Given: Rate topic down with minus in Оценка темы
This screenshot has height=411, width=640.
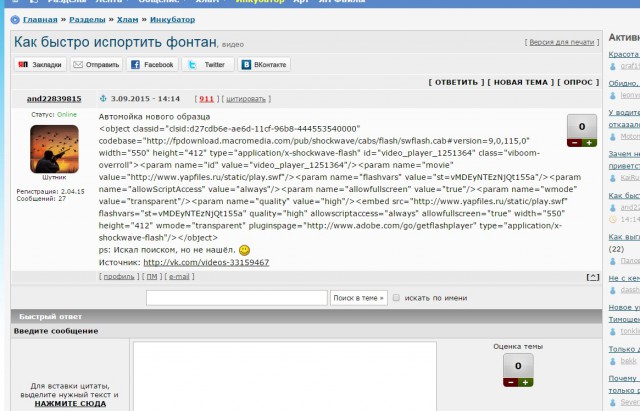Looking at the screenshot, I should click(511, 382).
